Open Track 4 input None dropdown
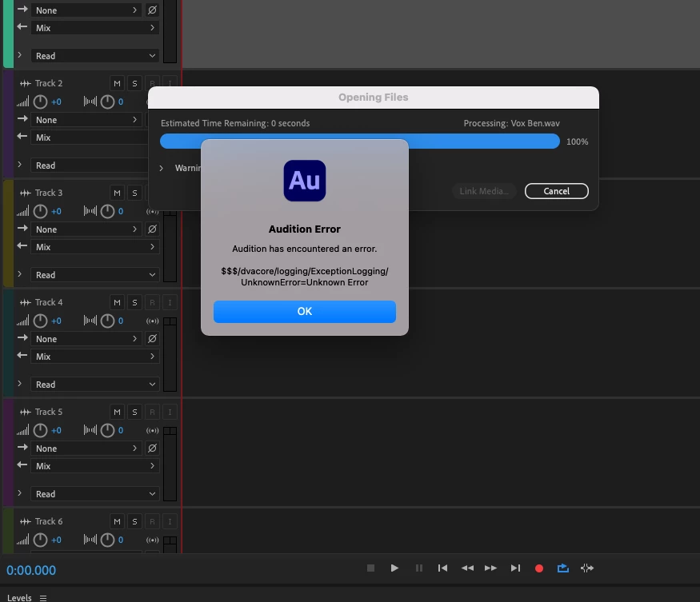 [x=86, y=339]
